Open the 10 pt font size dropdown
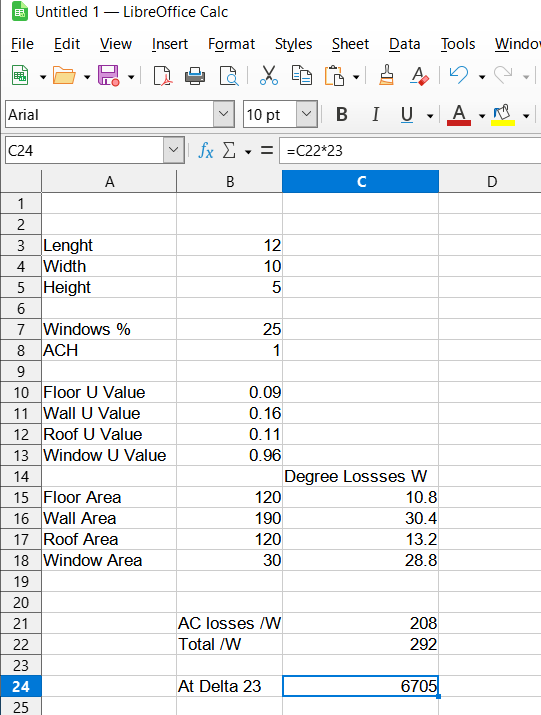 [306, 114]
